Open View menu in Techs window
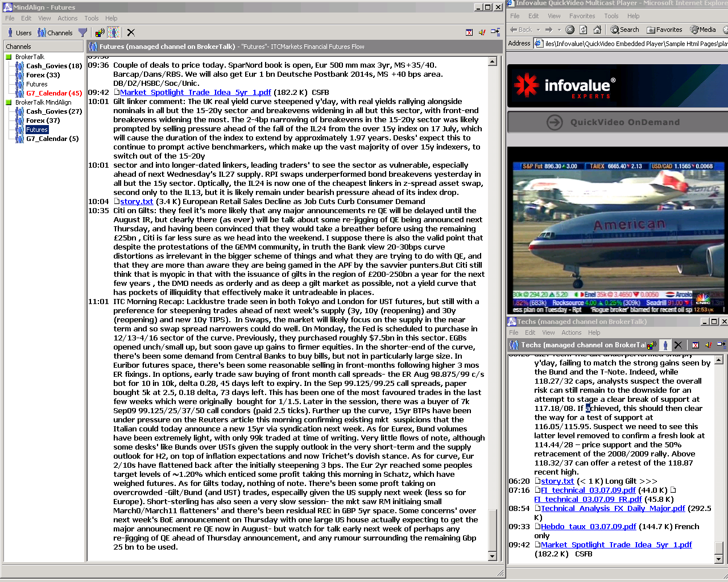The image size is (728, 582). (548, 332)
